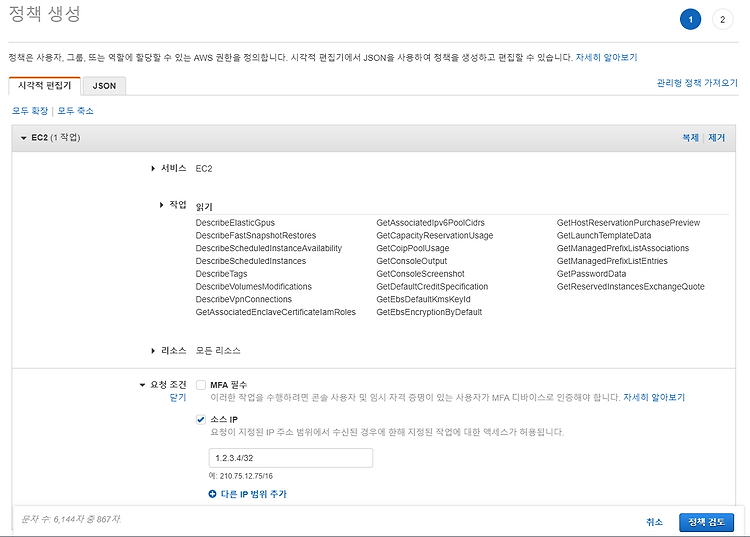The width and height of the screenshot is (750, 537).
Task: Click the EC2 service value text
Action: pyautogui.click(x=204, y=168)
